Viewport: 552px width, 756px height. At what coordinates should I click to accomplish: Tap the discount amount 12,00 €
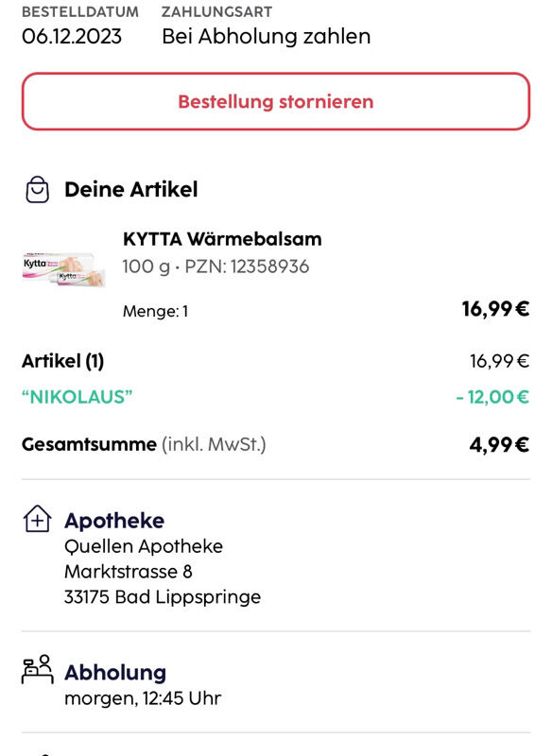tap(492, 397)
